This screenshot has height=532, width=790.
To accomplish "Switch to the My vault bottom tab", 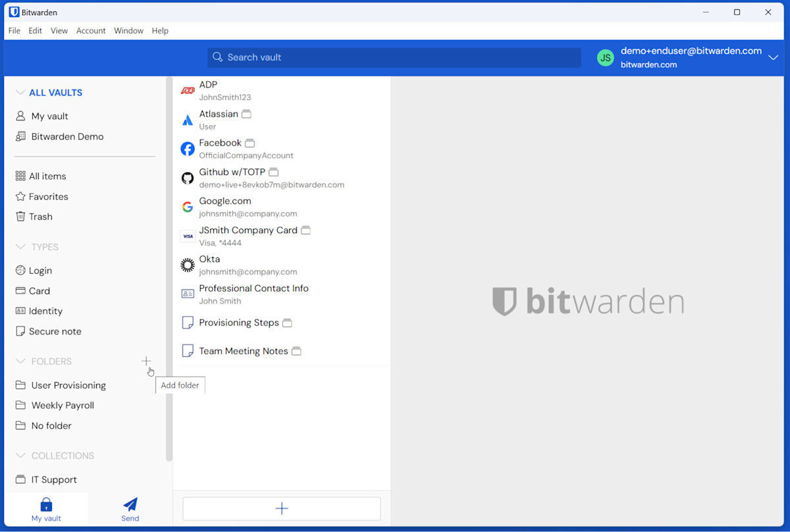I will pos(46,509).
